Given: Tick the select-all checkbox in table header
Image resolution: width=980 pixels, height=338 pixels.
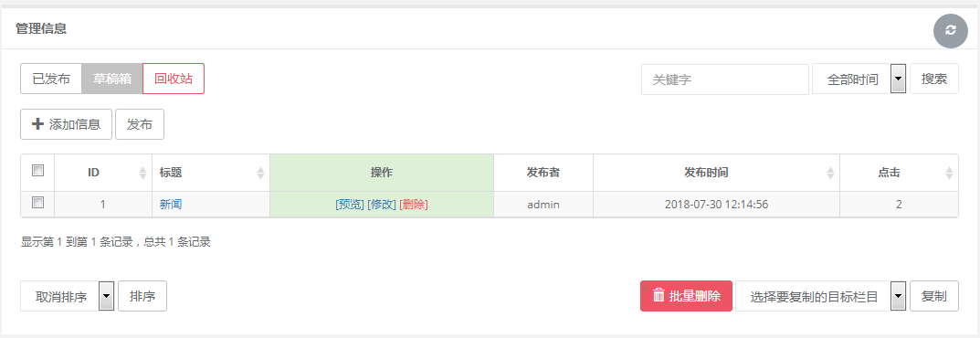Looking at the screenshot, I should pyautogui.click(x=38, y=171).
